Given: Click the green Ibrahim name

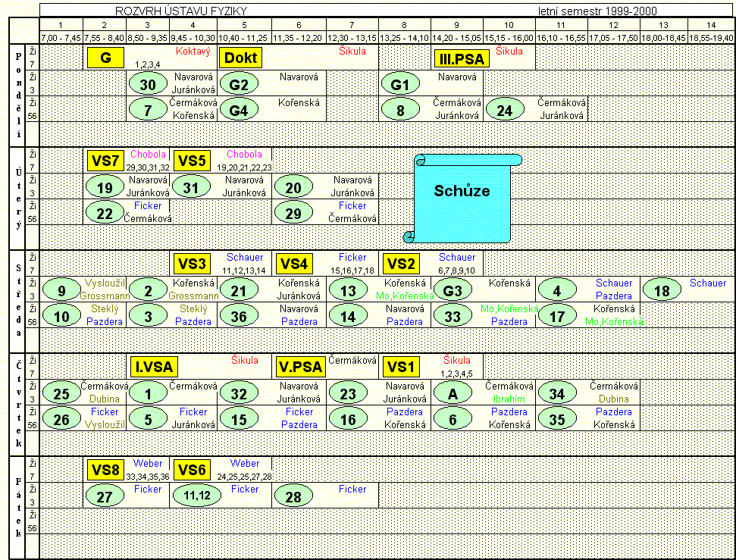Looking at the screenshot, I should tap(509, 399).
